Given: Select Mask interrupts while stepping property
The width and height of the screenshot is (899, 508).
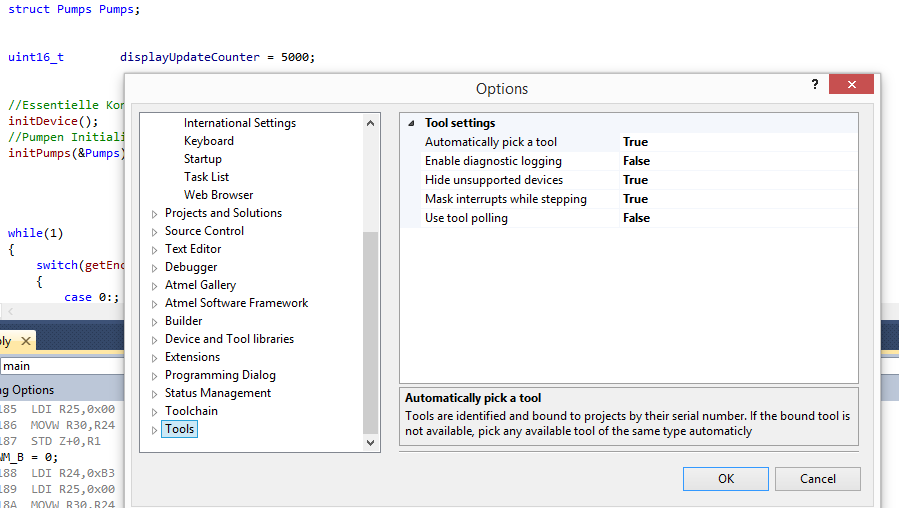Looking at the screenshot, I should (x=505, y=199).
